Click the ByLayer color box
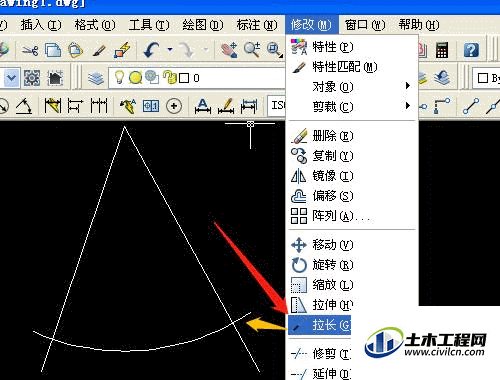Image resolution: width=500 pixels, height=380 pixels. click(483, 78)
